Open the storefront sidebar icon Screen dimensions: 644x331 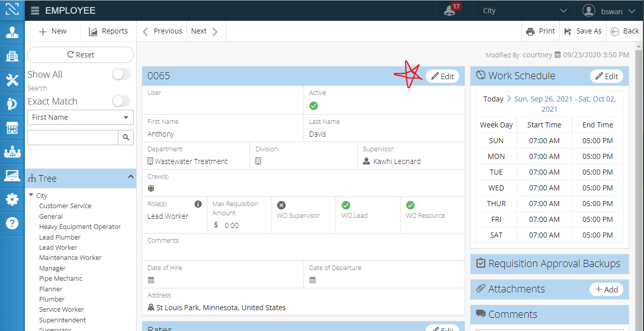tap(12, 128)
